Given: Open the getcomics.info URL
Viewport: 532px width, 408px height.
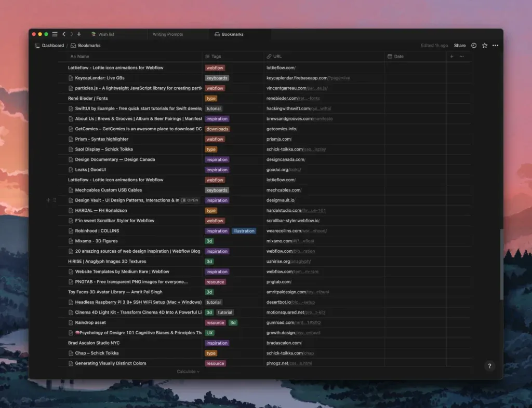Looking at the screenshot, I should coord(282,129).
